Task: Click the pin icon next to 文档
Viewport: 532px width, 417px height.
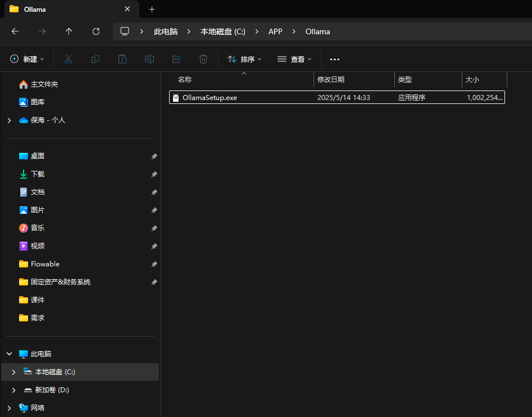Action: 154,192
